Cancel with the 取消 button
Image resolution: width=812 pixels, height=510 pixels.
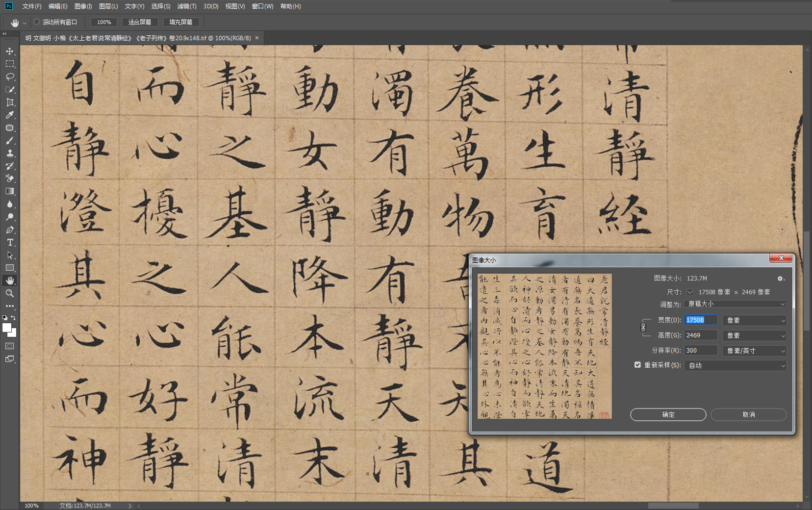[749, 414]
